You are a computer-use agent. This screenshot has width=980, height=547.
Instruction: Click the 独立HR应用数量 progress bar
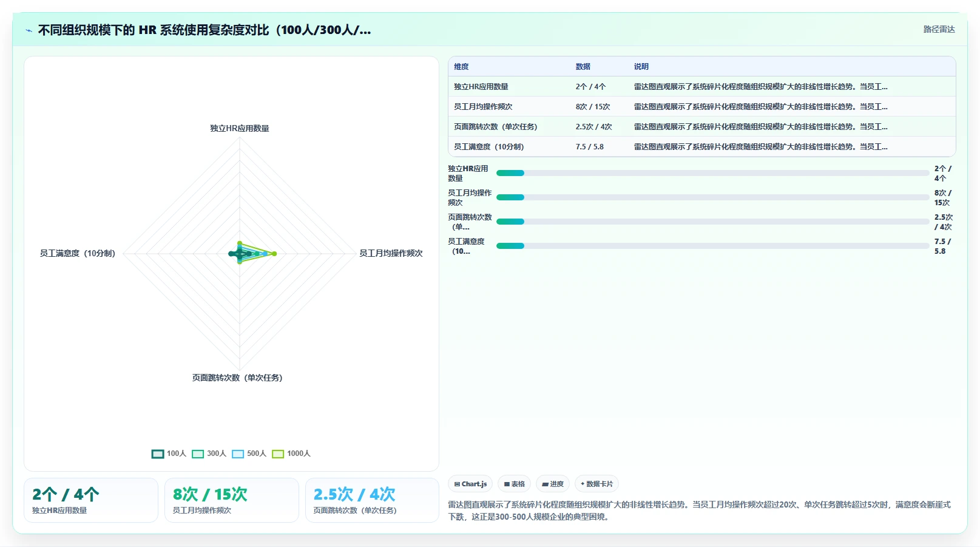tap(712, 173)
